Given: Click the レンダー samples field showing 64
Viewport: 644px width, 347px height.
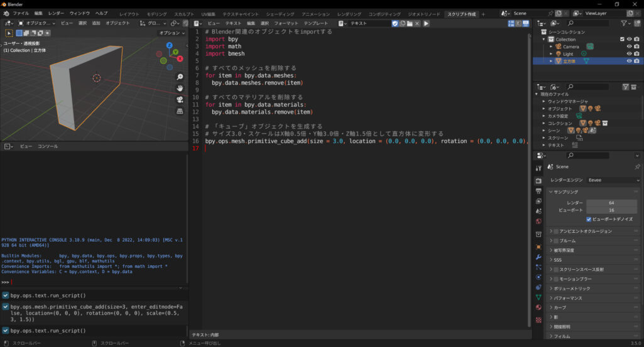Looking at the screenshot, I should click(611, 203).
